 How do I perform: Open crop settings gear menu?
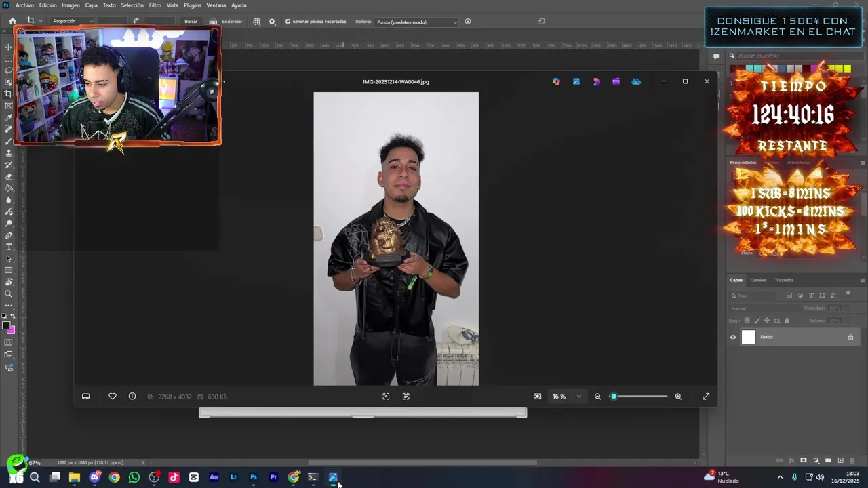(272, 22)
